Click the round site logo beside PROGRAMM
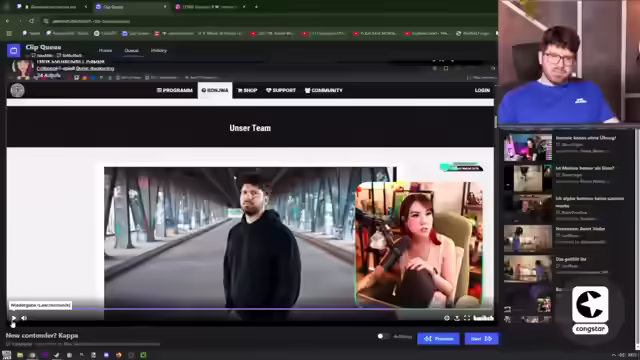Image resolution: width=640 pixels, height=360 pixels. click(x=18, y=90)
